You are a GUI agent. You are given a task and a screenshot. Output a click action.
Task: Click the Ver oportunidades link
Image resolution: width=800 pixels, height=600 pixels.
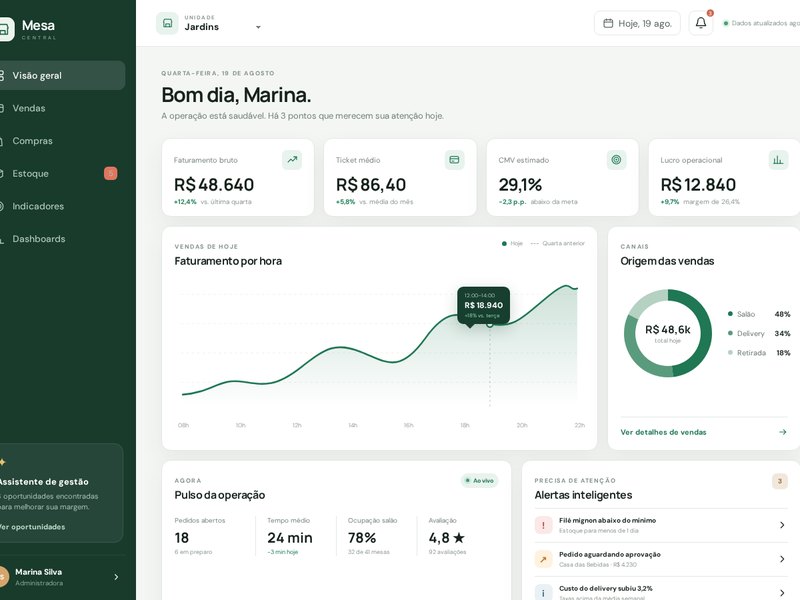coord(32,527)
